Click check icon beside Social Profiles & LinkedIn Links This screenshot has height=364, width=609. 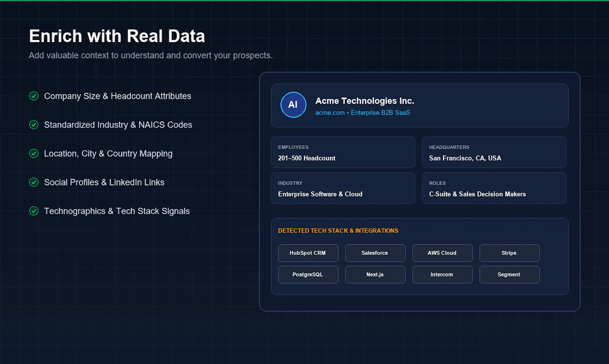click(34, 182)
